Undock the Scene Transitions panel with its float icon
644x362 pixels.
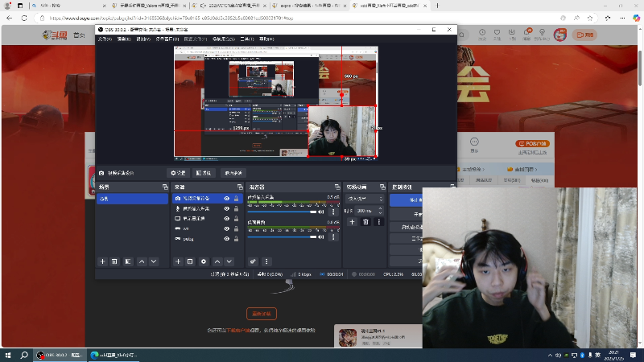(382, 187)
